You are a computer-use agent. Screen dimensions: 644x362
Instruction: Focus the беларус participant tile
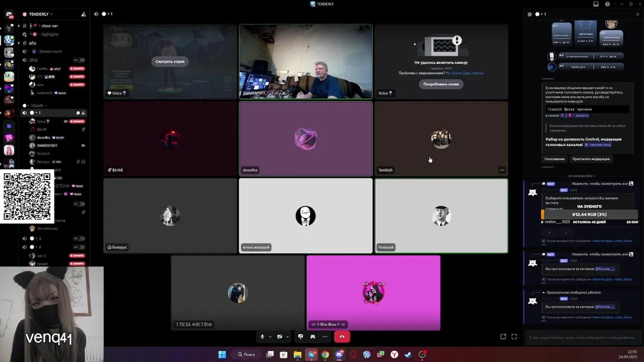[x=170, y=216]
